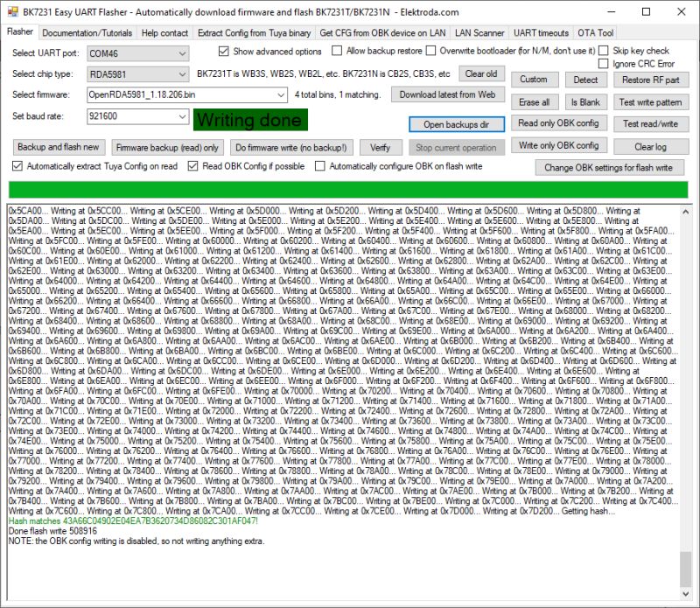Switch to the Flasher tab
The width and height of the screenshot is (700, 608).
[20, 31]
